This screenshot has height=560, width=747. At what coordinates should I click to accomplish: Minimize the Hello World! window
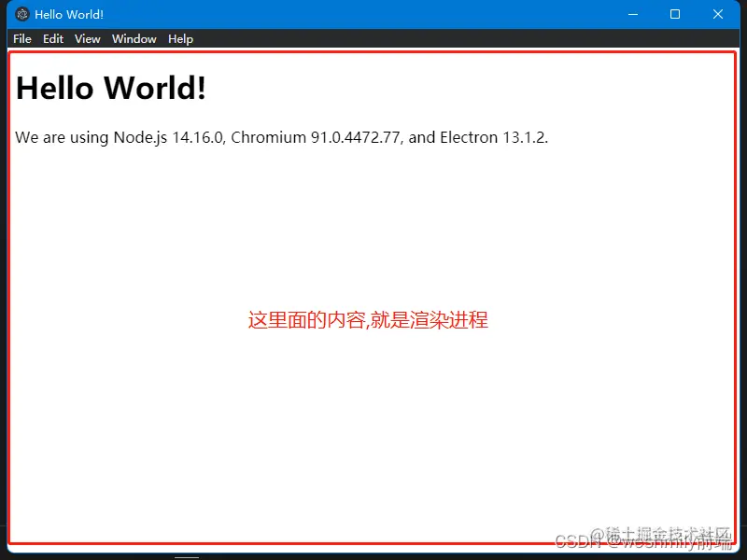point(633,14)
